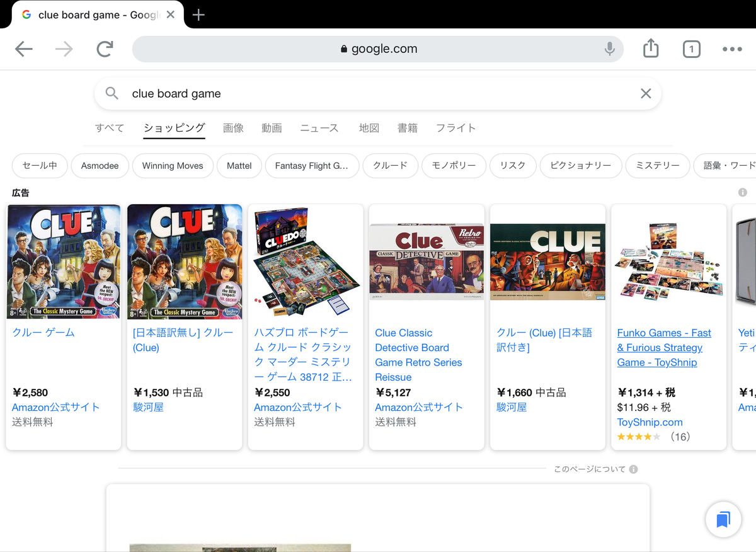This screenshot has width=756, height=552.
Task: Switch to the 画像 tab
Action: point(233,128)
